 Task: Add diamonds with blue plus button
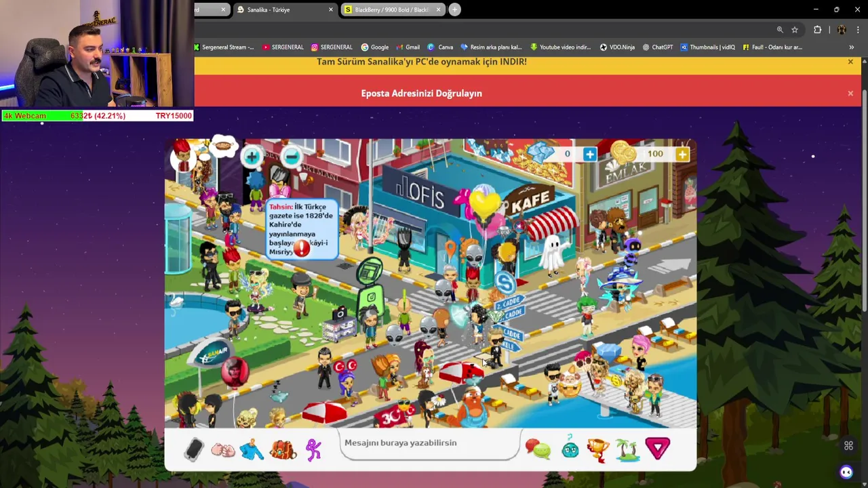click(589, 154)
